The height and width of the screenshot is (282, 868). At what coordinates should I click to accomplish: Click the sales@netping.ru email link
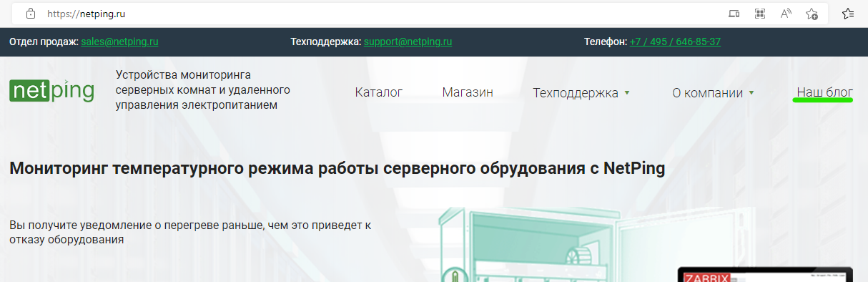point(120,42)
